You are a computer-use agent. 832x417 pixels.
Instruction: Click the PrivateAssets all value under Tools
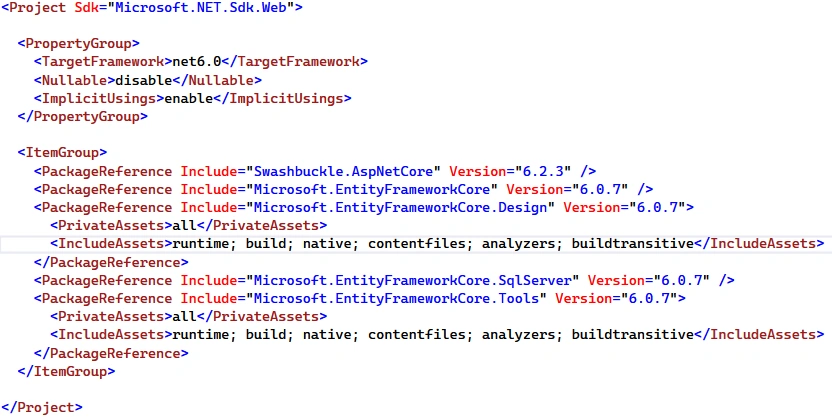(x=185, y=317)
